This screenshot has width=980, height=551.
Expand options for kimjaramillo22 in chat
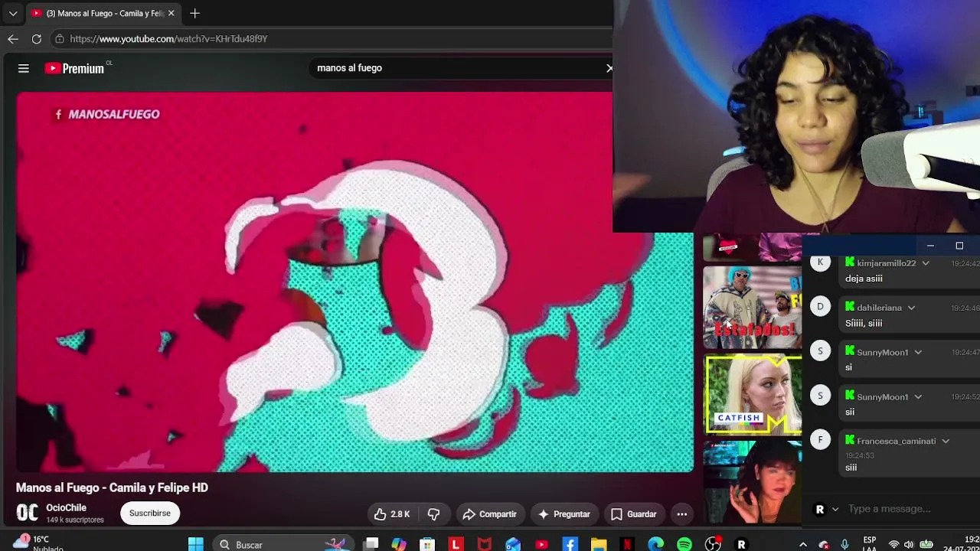point(926,263)
